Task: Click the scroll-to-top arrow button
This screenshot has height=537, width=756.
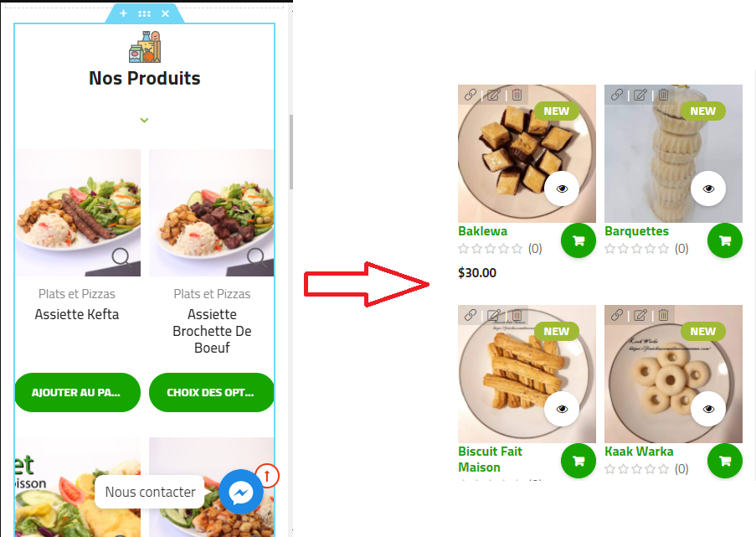Action: (267, 476)
